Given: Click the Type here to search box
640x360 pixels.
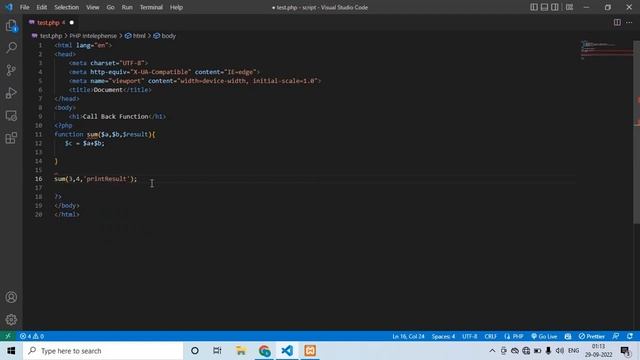Looking at the screenshot, I should [103, 351].
